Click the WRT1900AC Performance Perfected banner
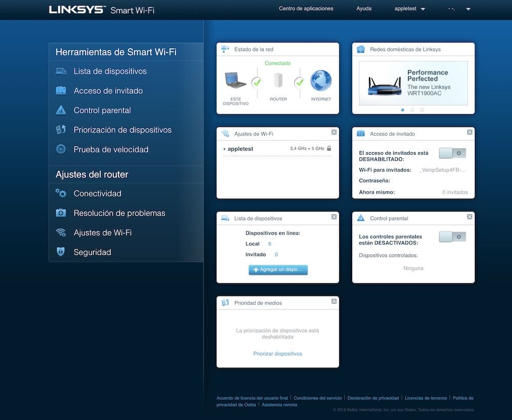Screen dimensions: 512x420 tap(413, 83)
